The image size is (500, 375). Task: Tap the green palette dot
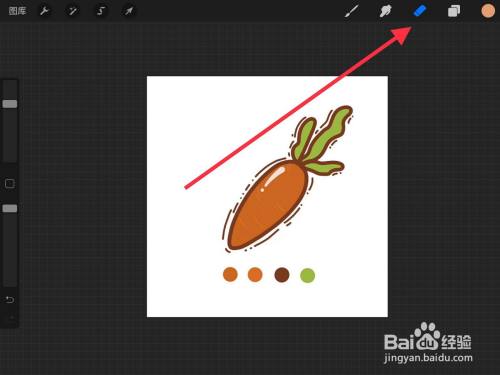[307, 275]
